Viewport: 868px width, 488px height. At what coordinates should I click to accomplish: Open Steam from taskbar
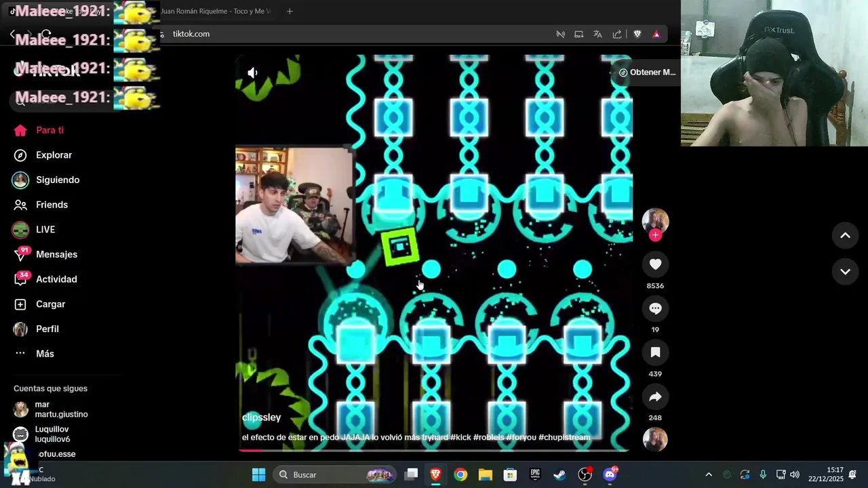pos(559,474)
